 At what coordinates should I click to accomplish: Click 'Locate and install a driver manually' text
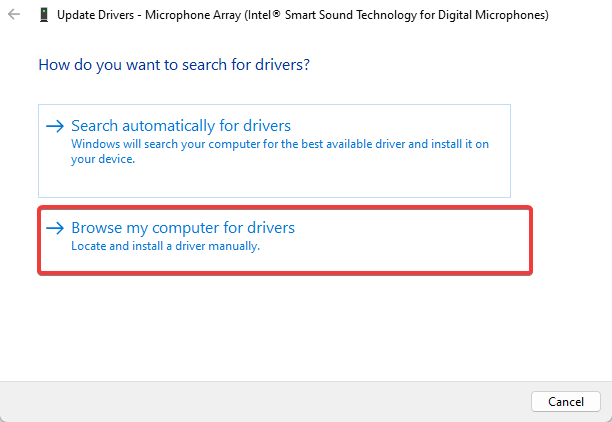[x=165, y=246]
